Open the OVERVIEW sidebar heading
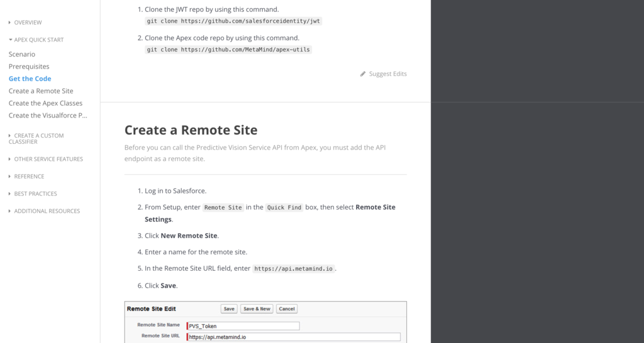Screen dimensions: 644x343 point(28,23)
